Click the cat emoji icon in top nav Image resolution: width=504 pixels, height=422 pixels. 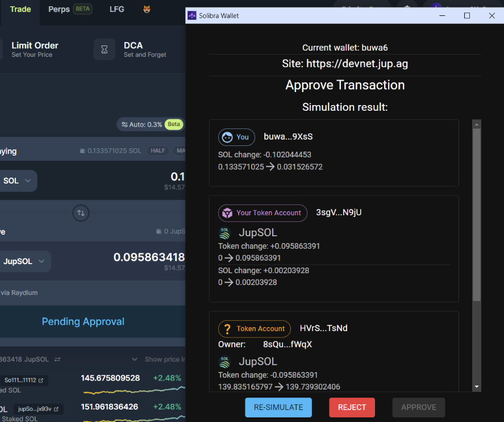(x=147, y=9)
